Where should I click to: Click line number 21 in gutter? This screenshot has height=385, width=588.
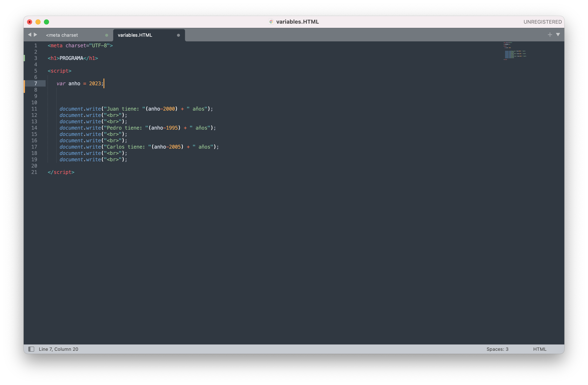click(x=34, y=172)
